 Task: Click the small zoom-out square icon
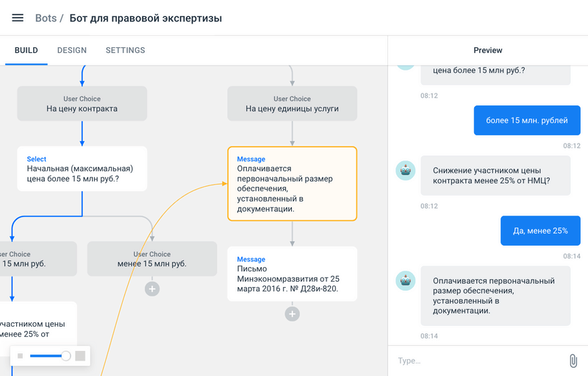21,356
